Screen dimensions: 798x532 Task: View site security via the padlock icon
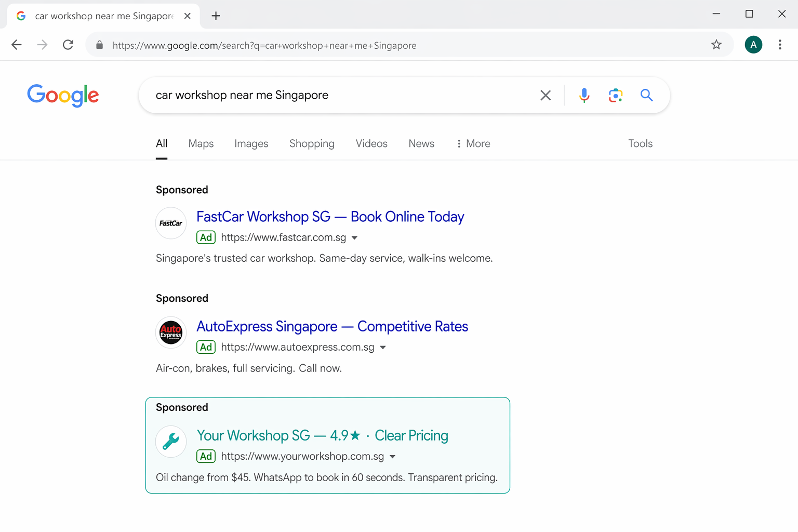[x=99, y=45]
